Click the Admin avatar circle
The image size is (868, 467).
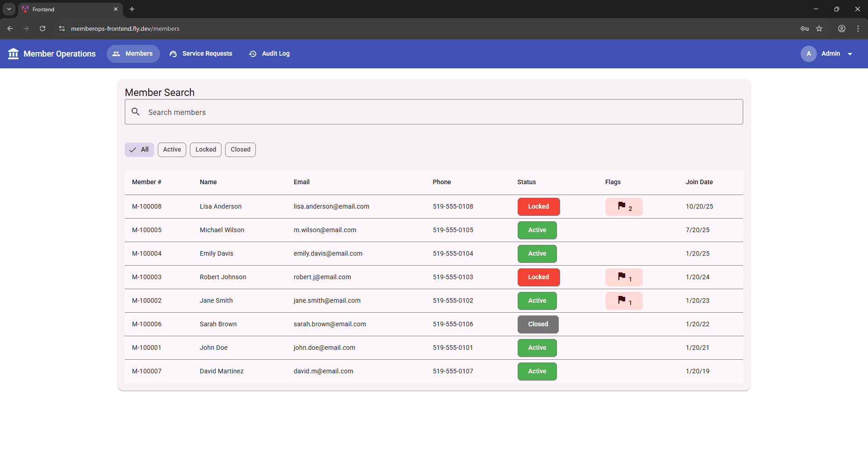(809, 53)
